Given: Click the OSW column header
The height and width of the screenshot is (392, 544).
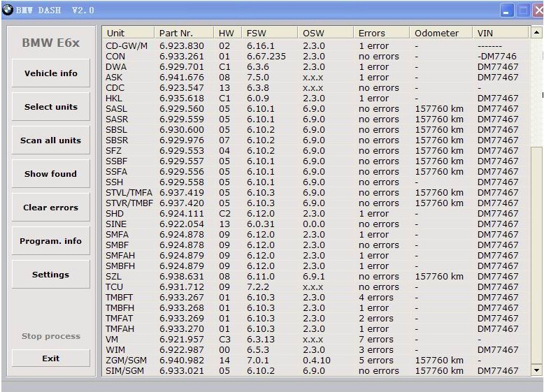Looking at the screenshot, I should 325,33.
